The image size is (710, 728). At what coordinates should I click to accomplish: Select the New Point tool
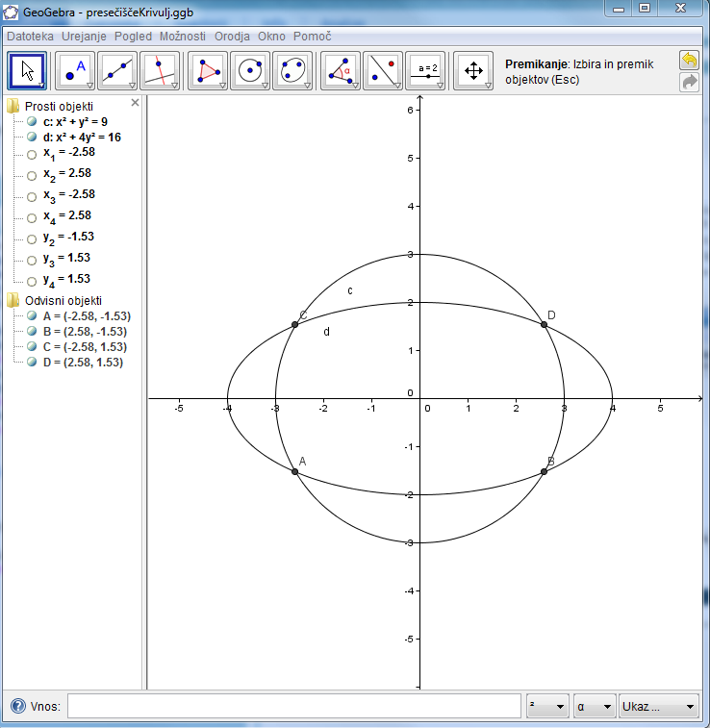pos(75,71)
